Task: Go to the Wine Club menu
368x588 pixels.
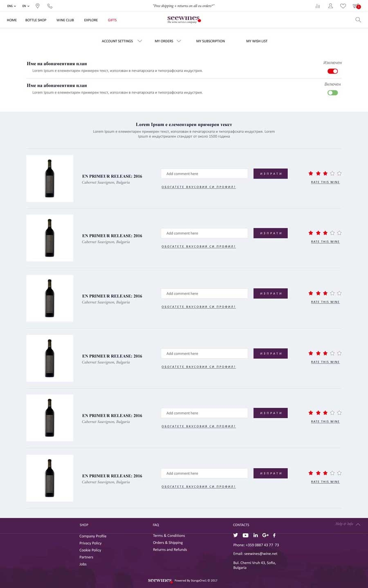Action: [65, 20]
